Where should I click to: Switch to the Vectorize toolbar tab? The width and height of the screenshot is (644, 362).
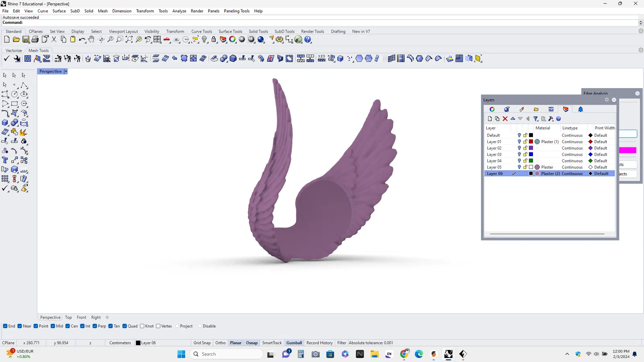tap(14, 51)
